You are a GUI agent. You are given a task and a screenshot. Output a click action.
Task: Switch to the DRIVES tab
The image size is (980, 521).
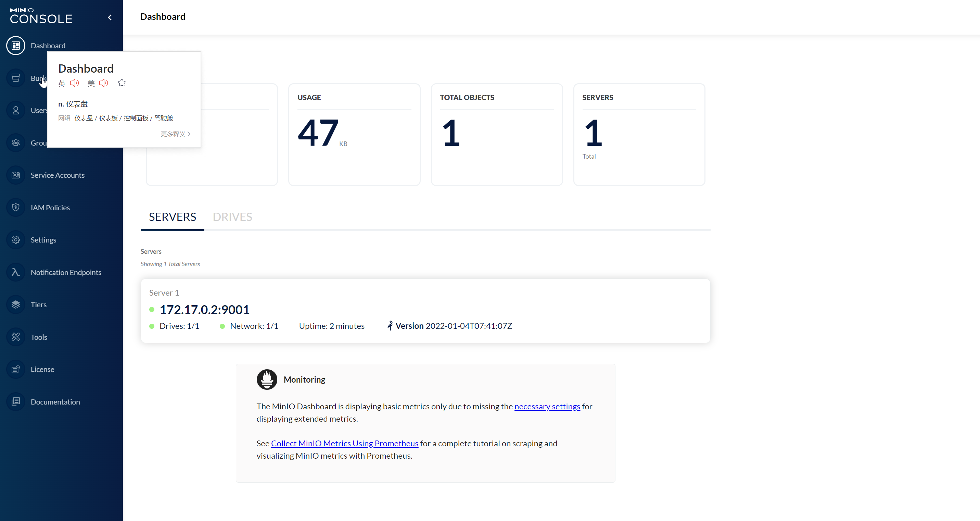pos(232,217)
